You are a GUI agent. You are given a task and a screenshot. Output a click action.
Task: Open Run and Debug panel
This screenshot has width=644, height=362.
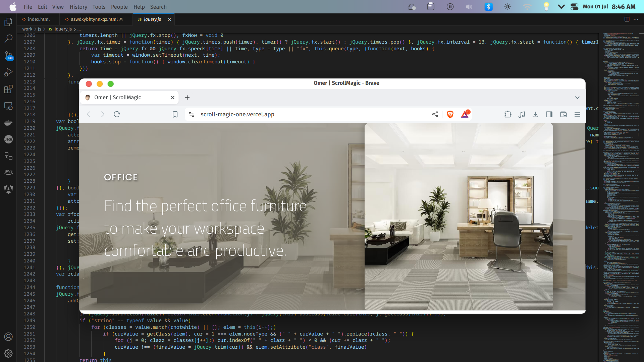tap(8, 72)
